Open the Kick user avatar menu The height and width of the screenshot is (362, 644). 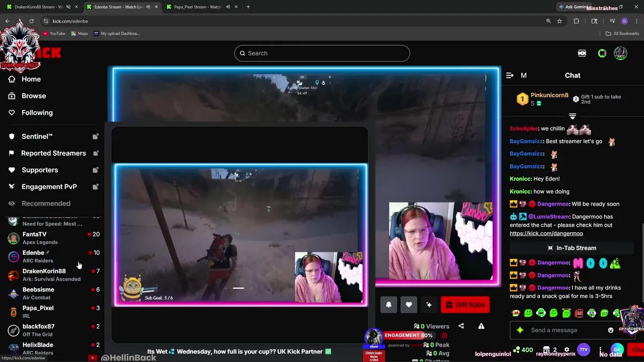point(620,53)
